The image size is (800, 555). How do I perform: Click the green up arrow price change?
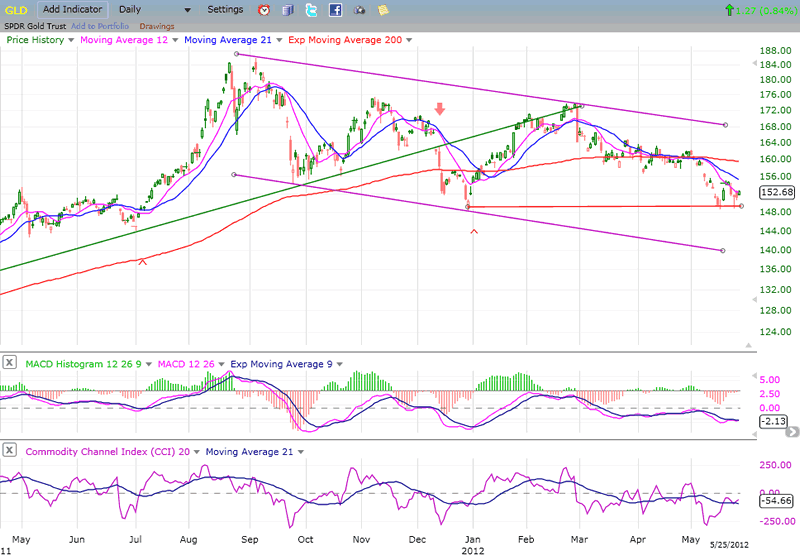click(732, 10)
